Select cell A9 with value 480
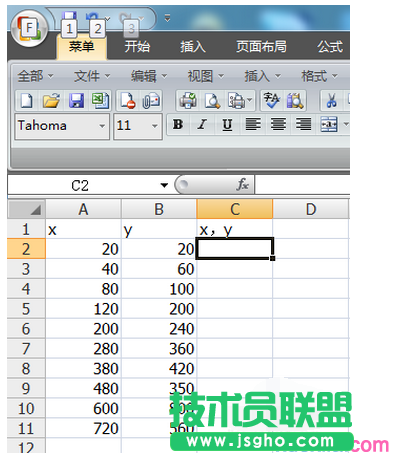 pos(83,388)
